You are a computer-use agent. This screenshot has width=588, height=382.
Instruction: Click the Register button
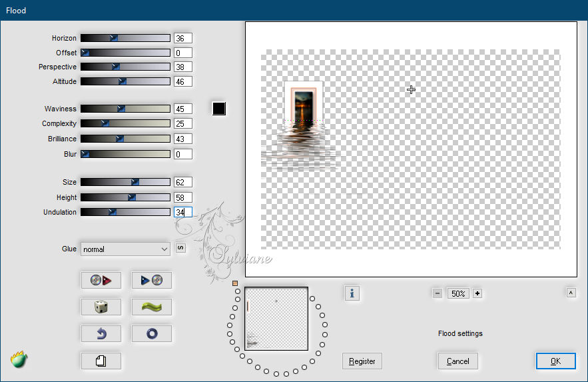pos(362,361)
